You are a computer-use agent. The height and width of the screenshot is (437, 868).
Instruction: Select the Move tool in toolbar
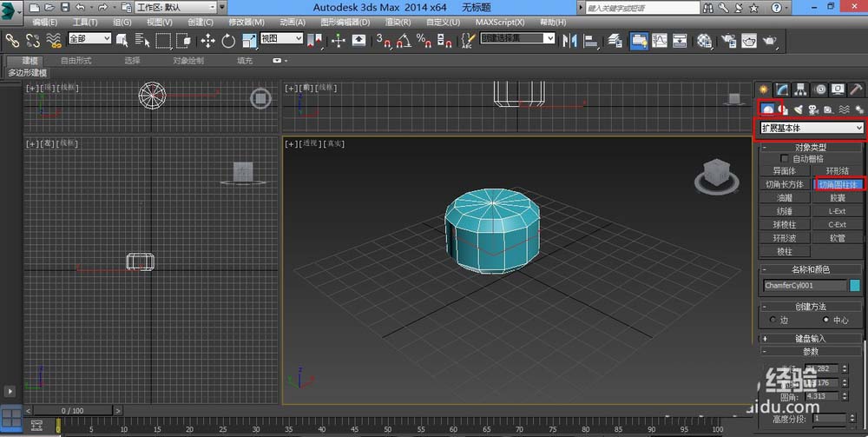[x=208, y=40]
